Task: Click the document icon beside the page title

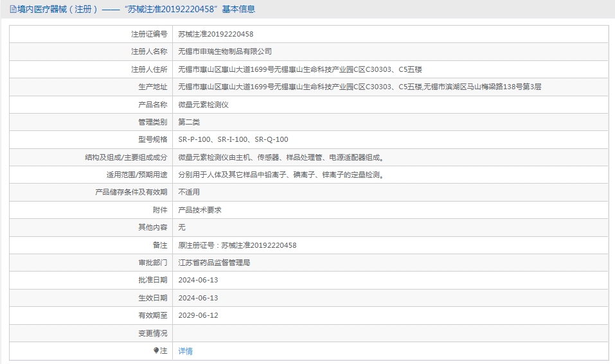Action: pos(13,9)
